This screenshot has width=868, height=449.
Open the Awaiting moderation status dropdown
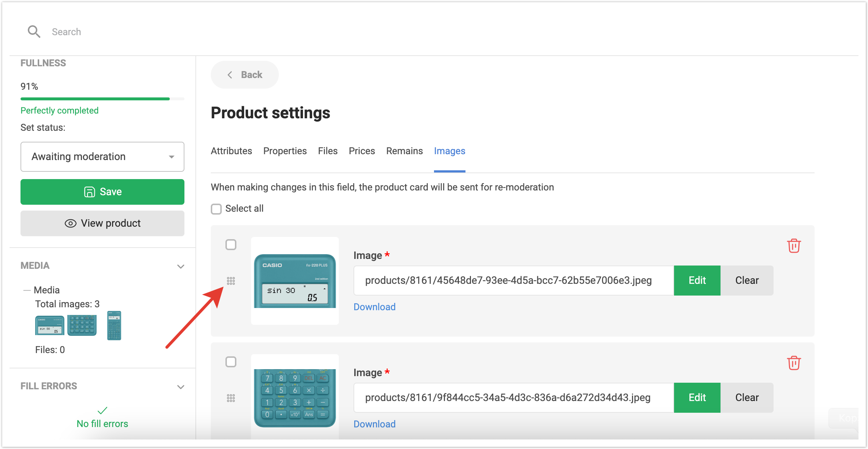coord(102,157)
